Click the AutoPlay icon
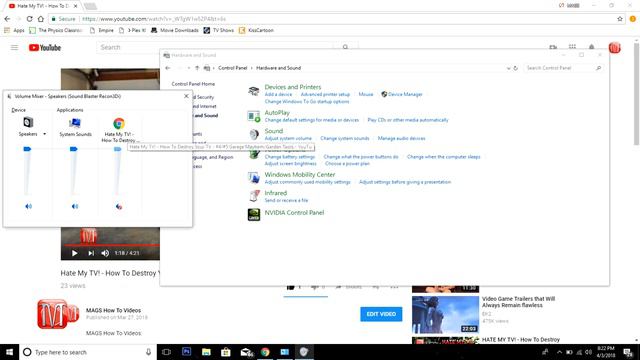 (x=253, y=116)
